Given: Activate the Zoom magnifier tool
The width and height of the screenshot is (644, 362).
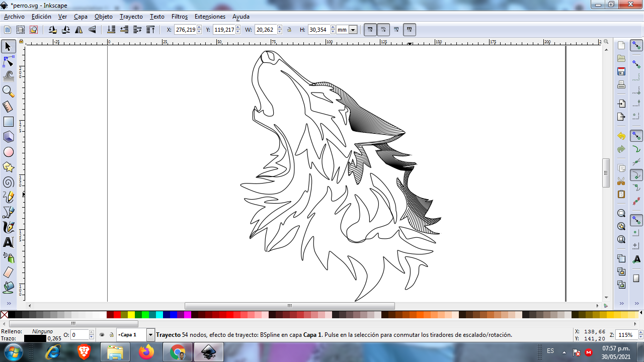Looking at the screenshot, I should click(8, 92).
